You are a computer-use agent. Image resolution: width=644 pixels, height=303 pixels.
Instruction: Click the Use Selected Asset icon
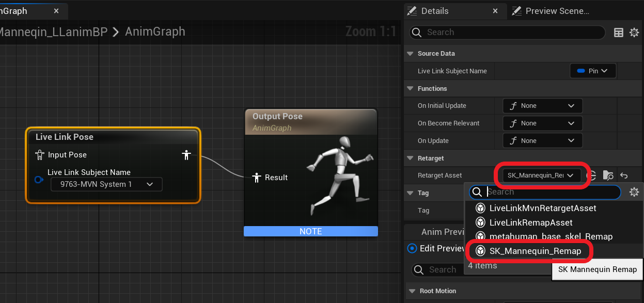tap(592, 176)
